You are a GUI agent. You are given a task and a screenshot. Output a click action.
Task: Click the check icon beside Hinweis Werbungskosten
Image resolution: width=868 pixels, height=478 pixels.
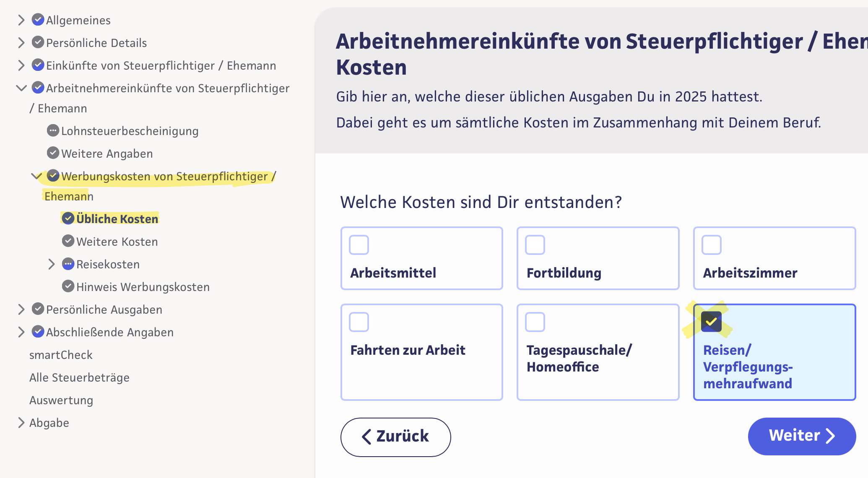68,286
